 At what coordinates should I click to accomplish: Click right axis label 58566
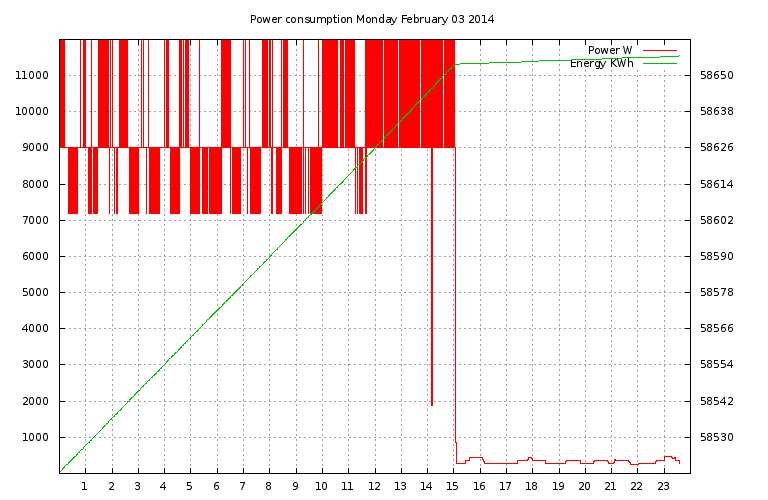click(717, 328)
